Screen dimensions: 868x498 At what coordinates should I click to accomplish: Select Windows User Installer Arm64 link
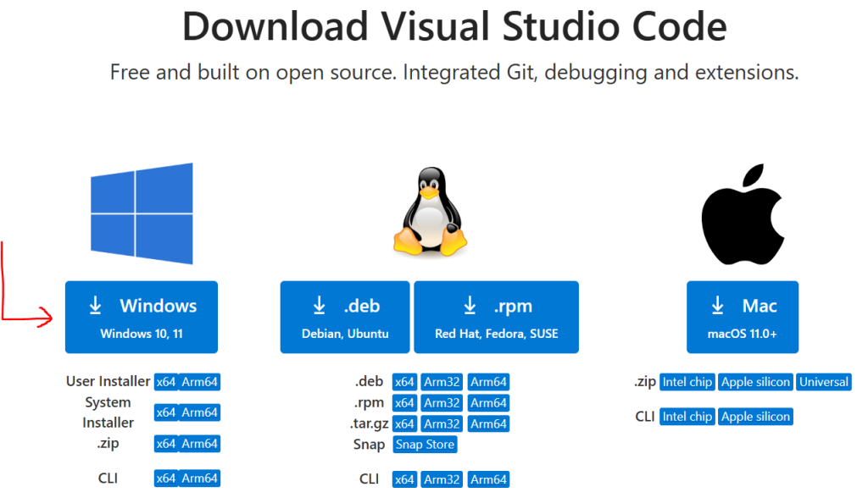click(200, 382)
